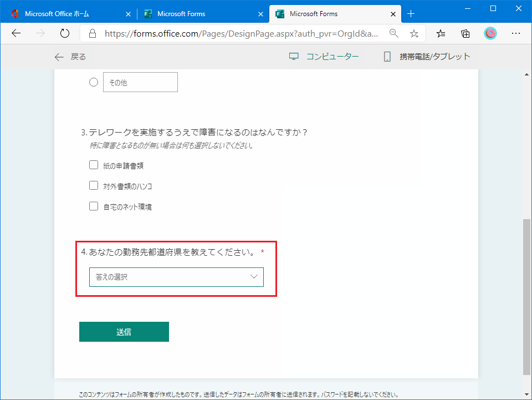The height and width of the screenshot is (400, 532).
Task: Open the favorites list icon
Action: point(441,33)
